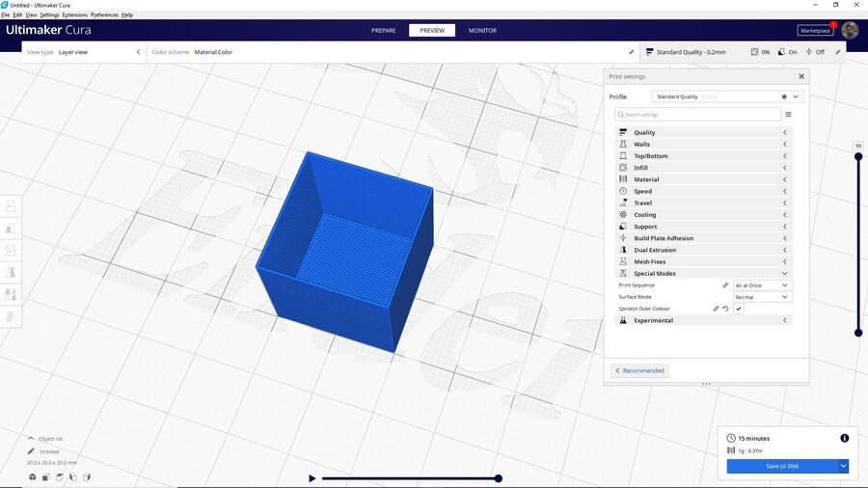Viewport: 868px width, 488px height.
Task: Select the Rotate tool in left toolbar
Action: tap(11, 250)
